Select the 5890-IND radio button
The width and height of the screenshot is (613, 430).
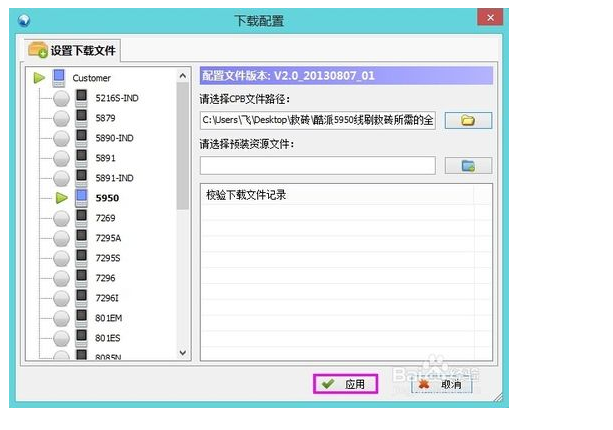tap(61, 138)
